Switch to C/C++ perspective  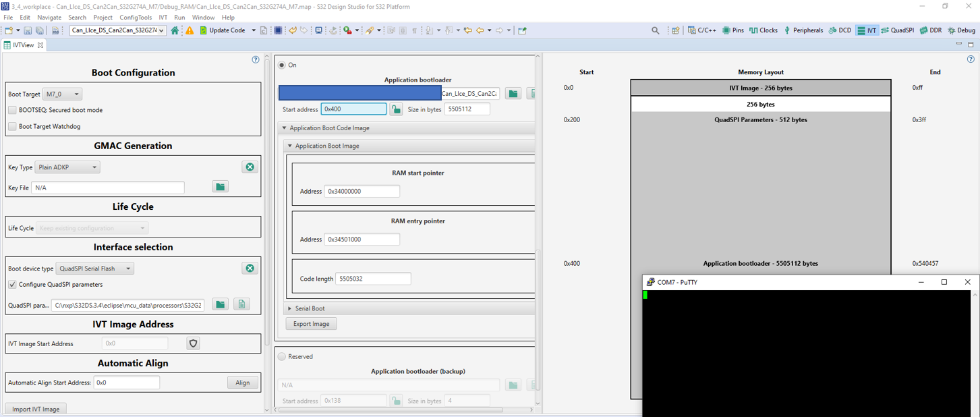point(702,30)
